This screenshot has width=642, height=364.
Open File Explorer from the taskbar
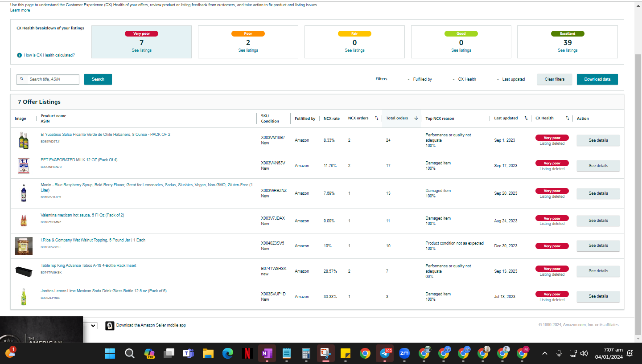click(208, 354)
